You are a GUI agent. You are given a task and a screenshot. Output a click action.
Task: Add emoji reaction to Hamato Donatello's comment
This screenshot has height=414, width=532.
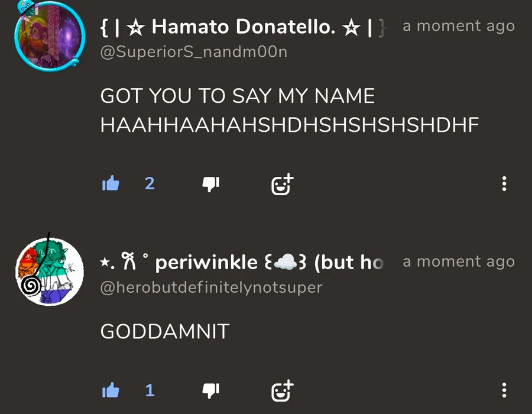click(x=283, y=185)
